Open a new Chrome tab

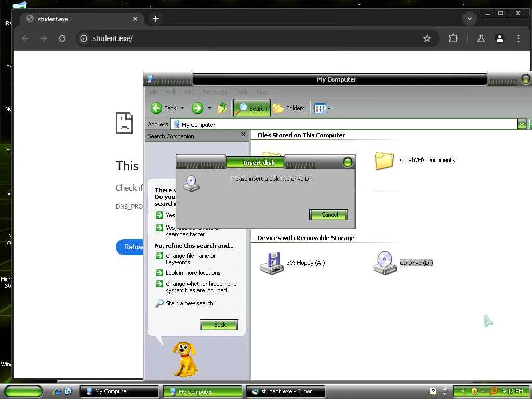pos(156,19)
